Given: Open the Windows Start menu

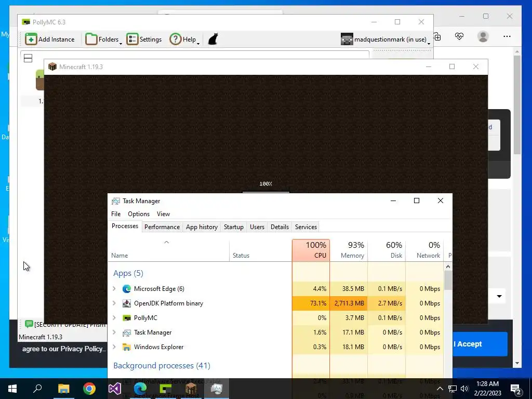Looking at the screenshot, I should pyautogui.click(x=12, y=389).
